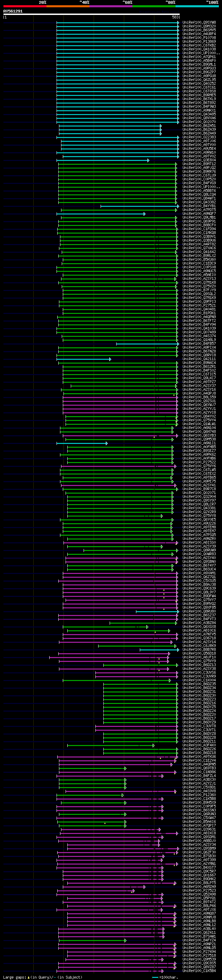Select the UniRef100_B9MT12 label
The image size is (222, 980).
click(x=199, y=164)
